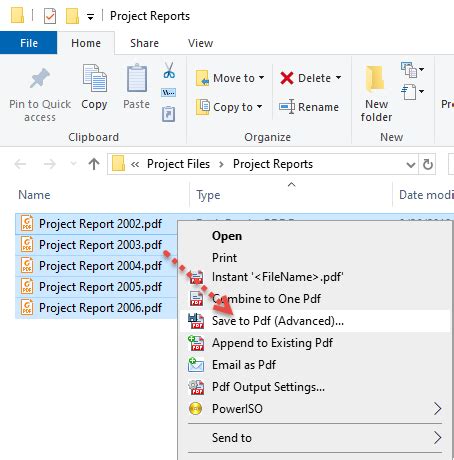Switch to the View tab

200,43
